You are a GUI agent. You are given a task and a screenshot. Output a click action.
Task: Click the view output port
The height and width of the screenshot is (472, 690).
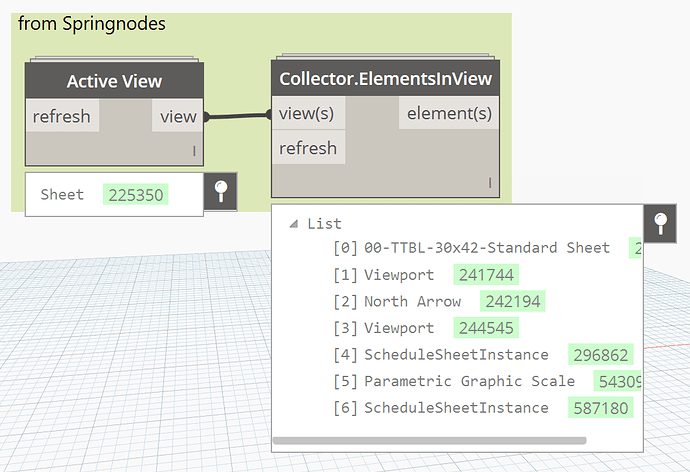tap(178, 116)
